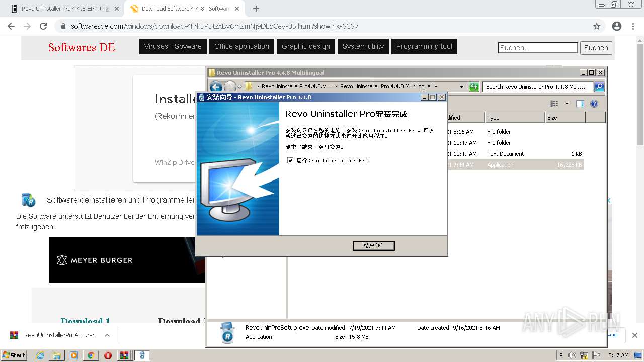The image size is (644, 362).
Task: Open the Office application menu item
Action: pos(242,46)
